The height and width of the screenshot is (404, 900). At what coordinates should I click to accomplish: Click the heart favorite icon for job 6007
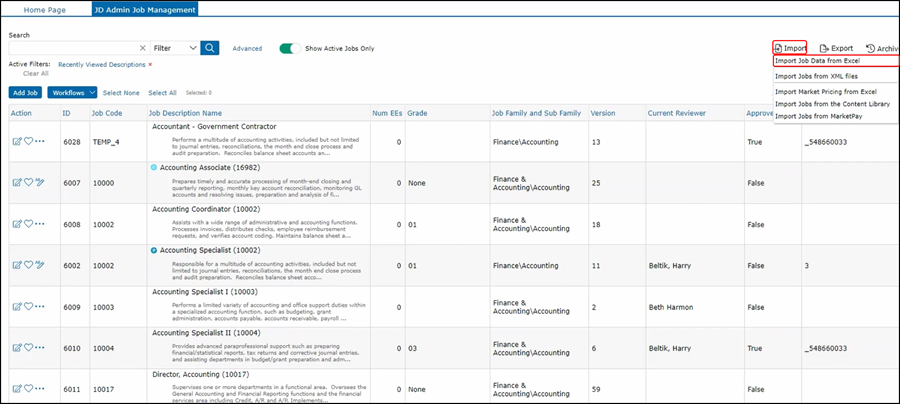(28, 182)
